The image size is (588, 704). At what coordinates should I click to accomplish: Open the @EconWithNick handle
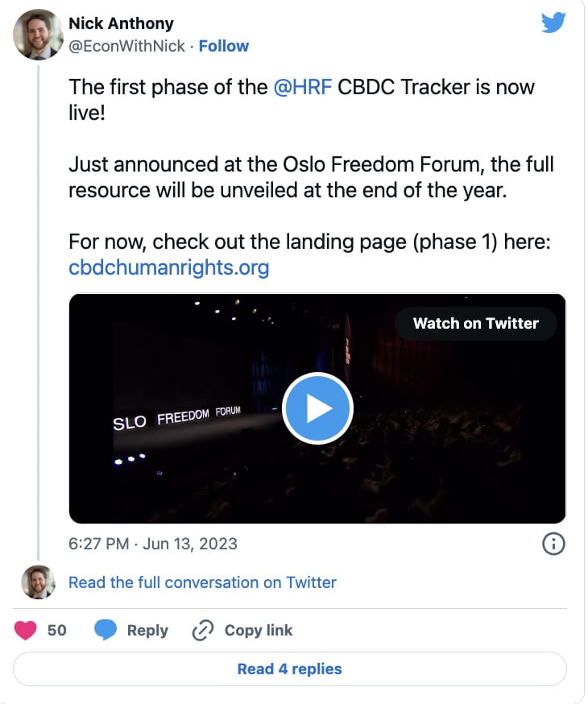(x=126, y=46)
